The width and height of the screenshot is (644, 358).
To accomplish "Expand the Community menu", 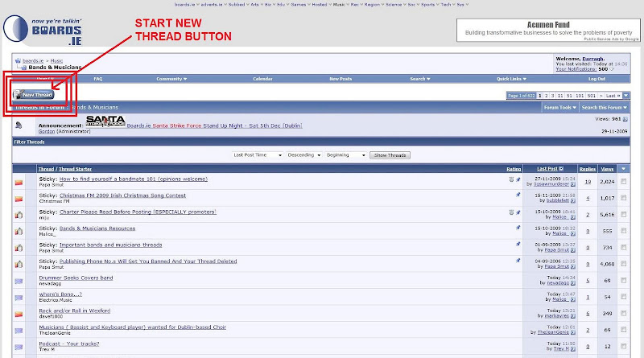I will click(171, 79).
